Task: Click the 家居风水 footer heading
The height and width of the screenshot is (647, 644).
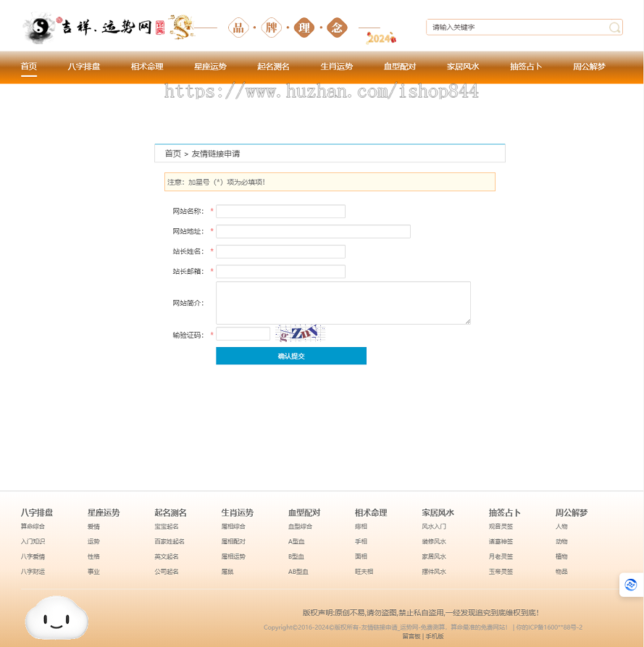Action: coord(438,512)
